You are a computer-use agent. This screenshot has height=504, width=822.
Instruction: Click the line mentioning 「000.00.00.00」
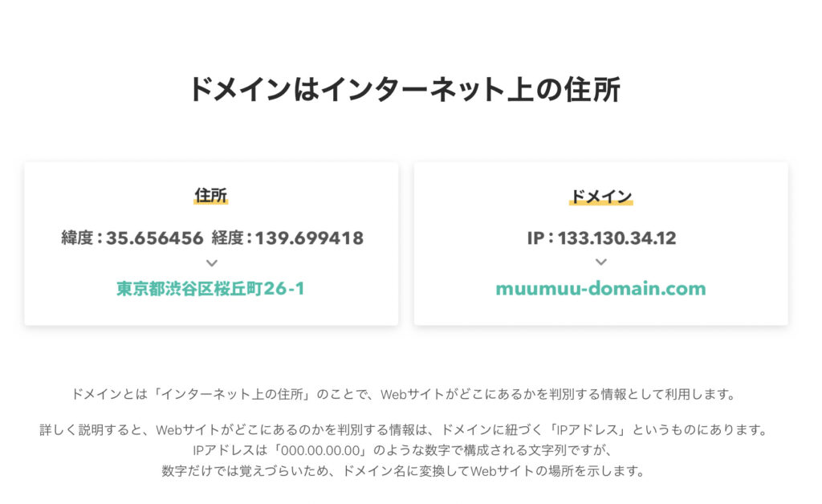402,450
